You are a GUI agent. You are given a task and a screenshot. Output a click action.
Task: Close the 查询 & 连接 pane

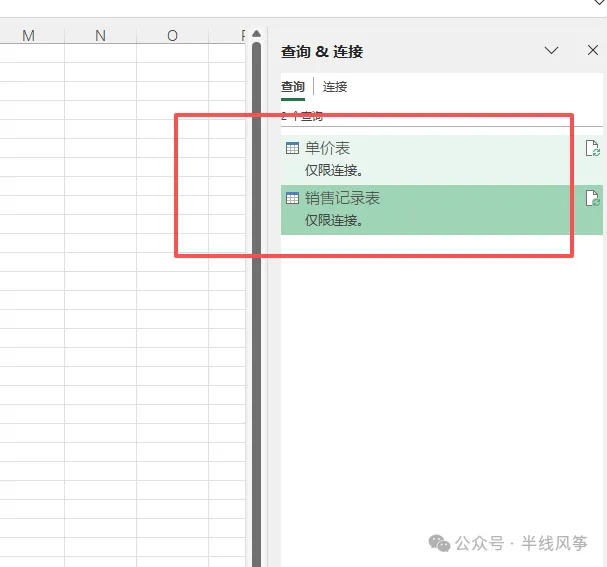coord(593,50)
